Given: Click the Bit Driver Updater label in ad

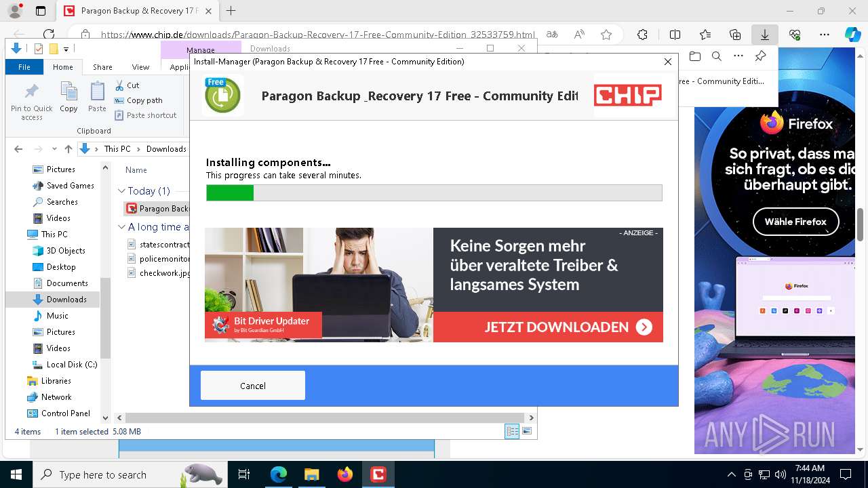Looking at the screenshot, I should [263, 325].
